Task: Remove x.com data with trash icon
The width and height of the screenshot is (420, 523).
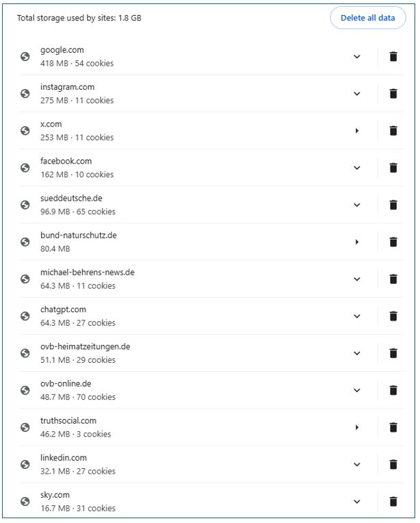Action: 393,131
